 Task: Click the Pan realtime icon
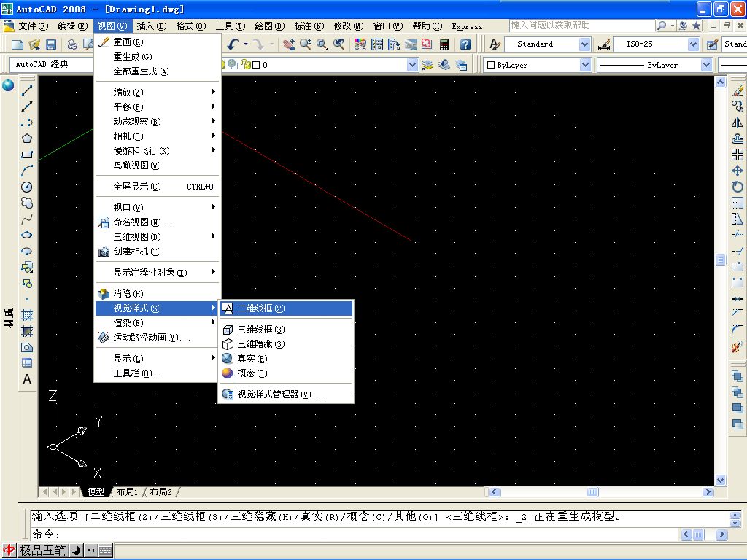pos(289,44)
